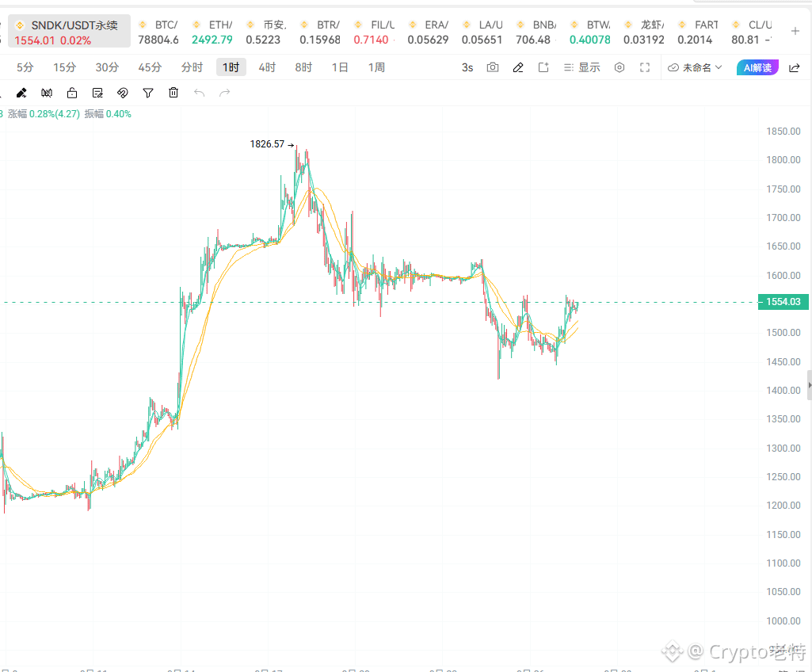The image size is (812, 672).
Task: Delete drawings with the trash icon
Action: (x=173, y=93)
